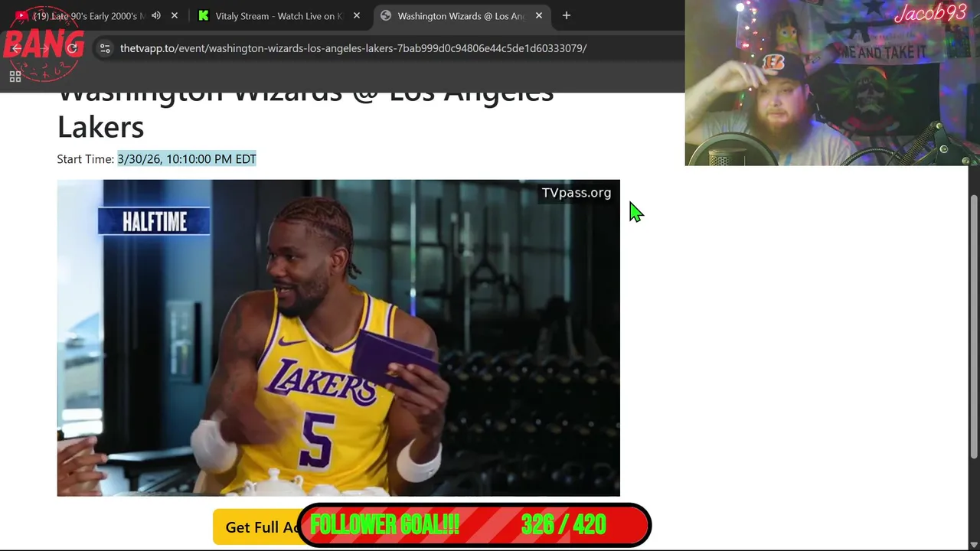This screenshot has width=980, height=551.
Task: Click the 'Start Time:' label
Action: [x=85, y=159]
